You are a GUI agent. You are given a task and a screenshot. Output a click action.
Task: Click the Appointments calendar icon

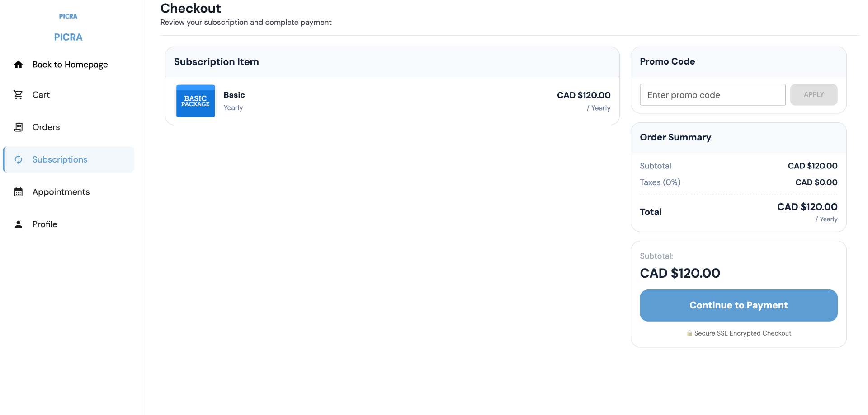tap(18, 192)
